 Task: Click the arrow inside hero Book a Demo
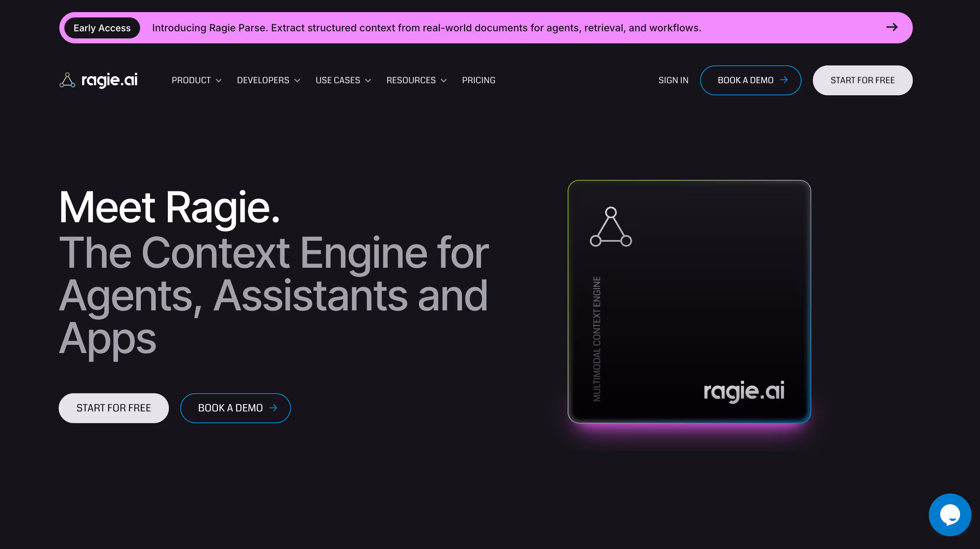273,408
